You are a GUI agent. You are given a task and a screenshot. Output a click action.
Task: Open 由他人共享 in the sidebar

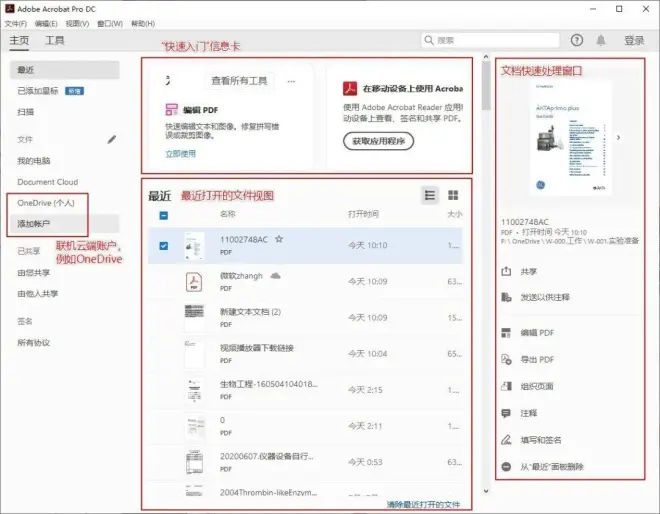pyautogui.click(x=38, y=294)
